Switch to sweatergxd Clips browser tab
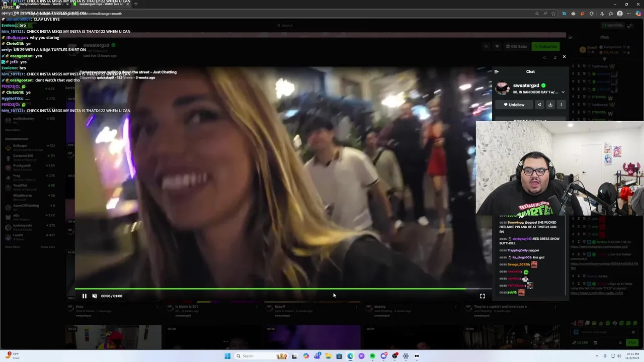Image resolution: width=644 pixels, height=362 pixels. 101,4
